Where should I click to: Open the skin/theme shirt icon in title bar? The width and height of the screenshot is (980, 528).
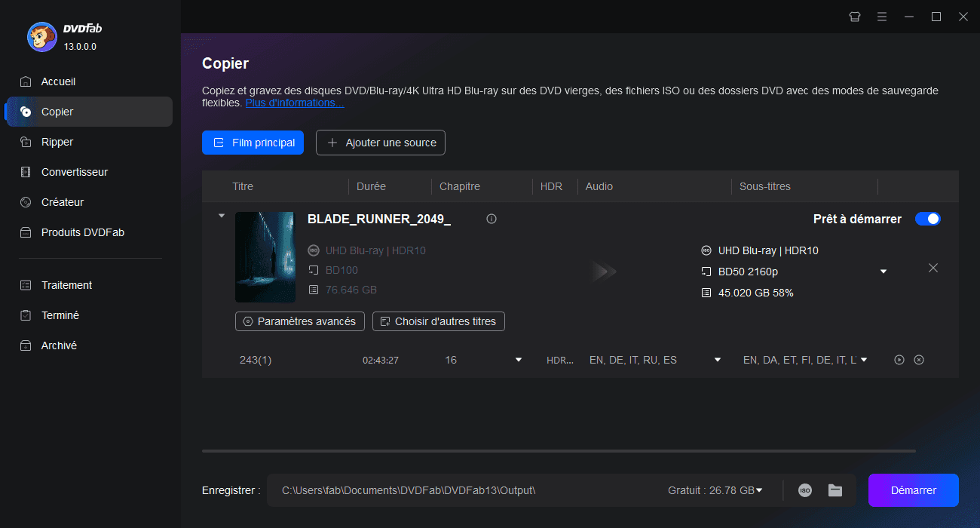(x=855, y=17)
